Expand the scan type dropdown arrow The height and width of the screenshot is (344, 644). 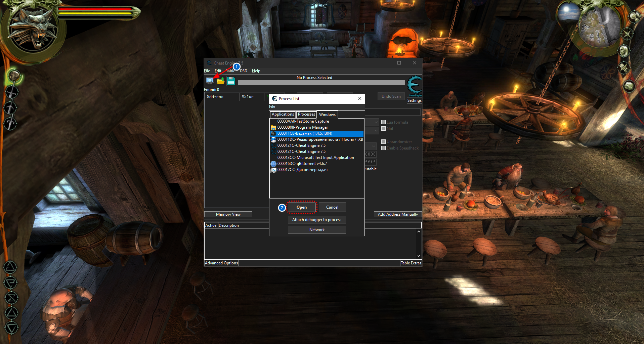coord(376,122)
